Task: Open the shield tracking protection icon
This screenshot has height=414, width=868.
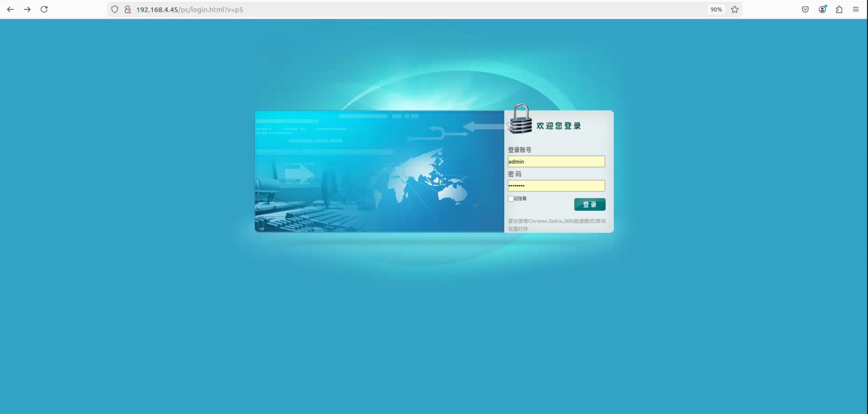Action: pos(115,9)
